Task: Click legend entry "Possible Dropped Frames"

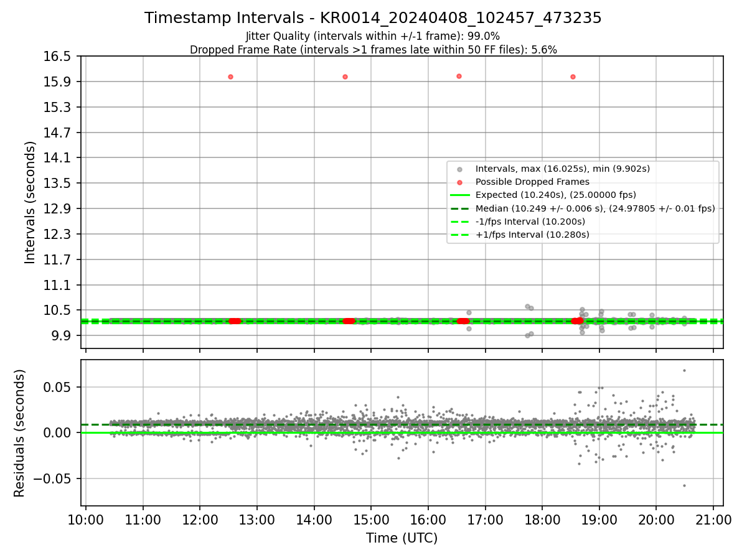Action: [x=532, y=182]
